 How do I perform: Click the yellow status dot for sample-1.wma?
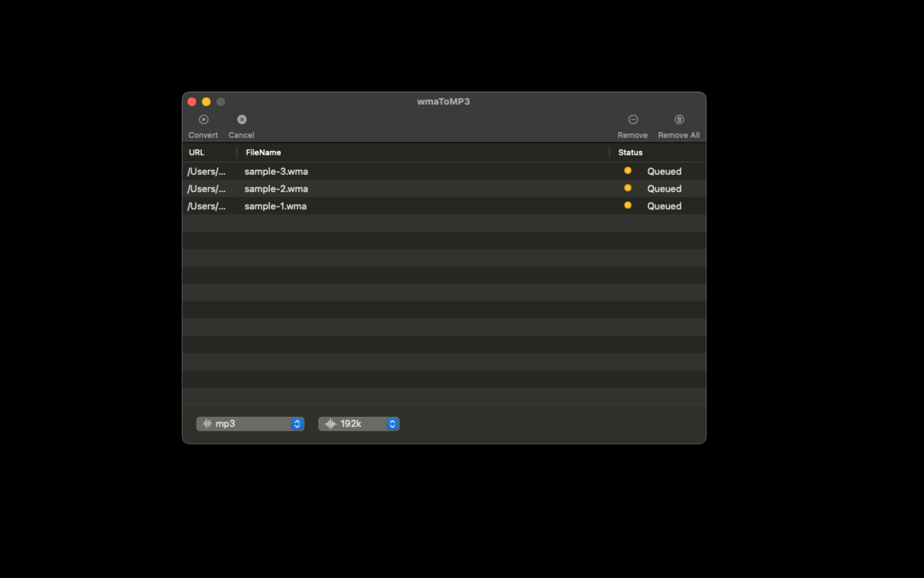(x=627, y=205)
